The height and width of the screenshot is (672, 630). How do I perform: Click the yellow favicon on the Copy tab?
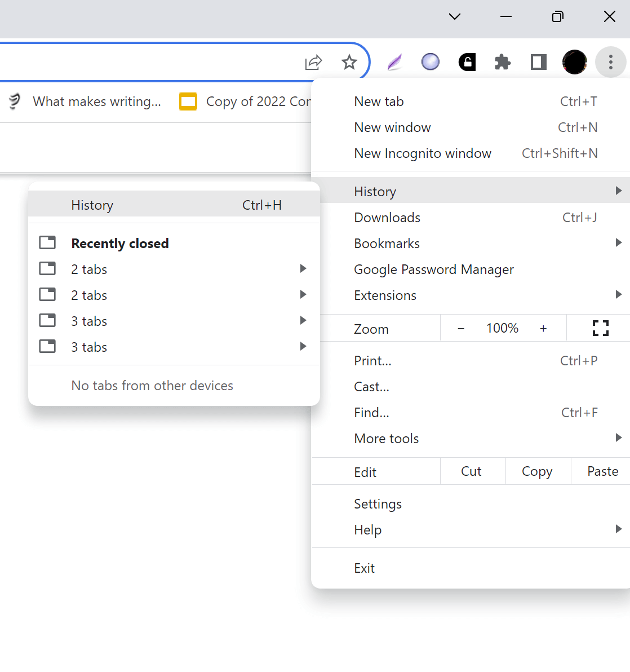(x=188, y=101)
